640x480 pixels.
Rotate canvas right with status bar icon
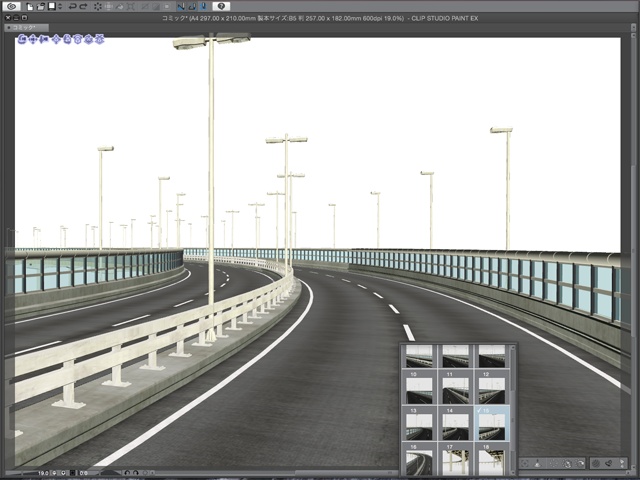click(x=136, y=473)
